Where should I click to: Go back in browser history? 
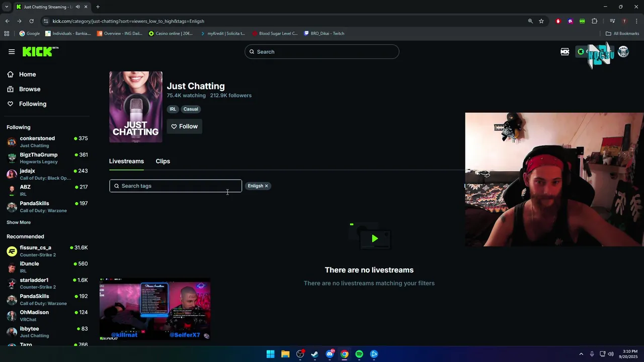[x=7, y=21]
